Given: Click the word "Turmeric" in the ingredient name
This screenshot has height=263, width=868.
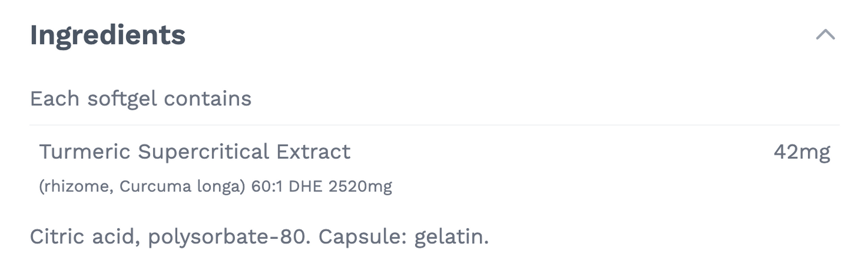Looking at the screenshot, I should 85,152.
